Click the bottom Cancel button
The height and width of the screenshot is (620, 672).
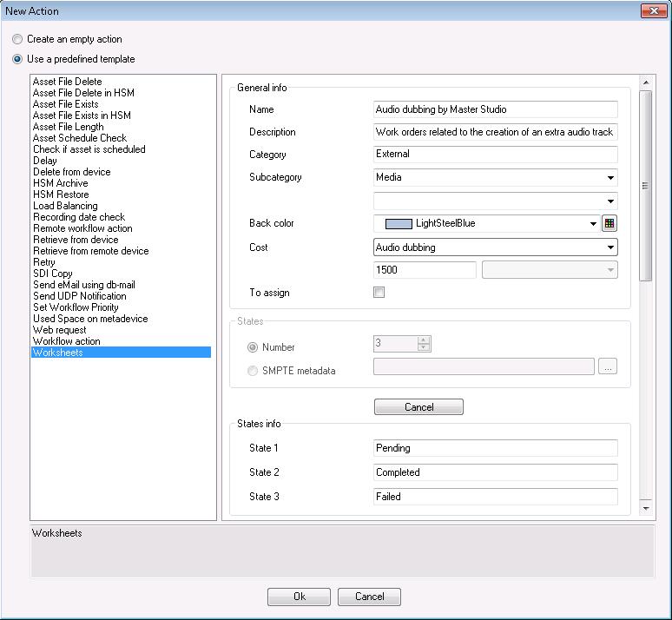tap(369, 597)
